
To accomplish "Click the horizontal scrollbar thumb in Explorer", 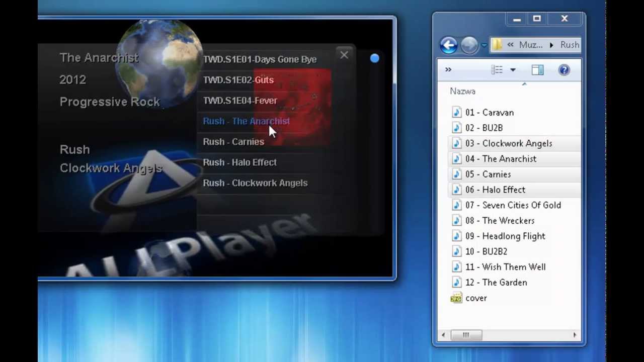I will click(466, 335).
